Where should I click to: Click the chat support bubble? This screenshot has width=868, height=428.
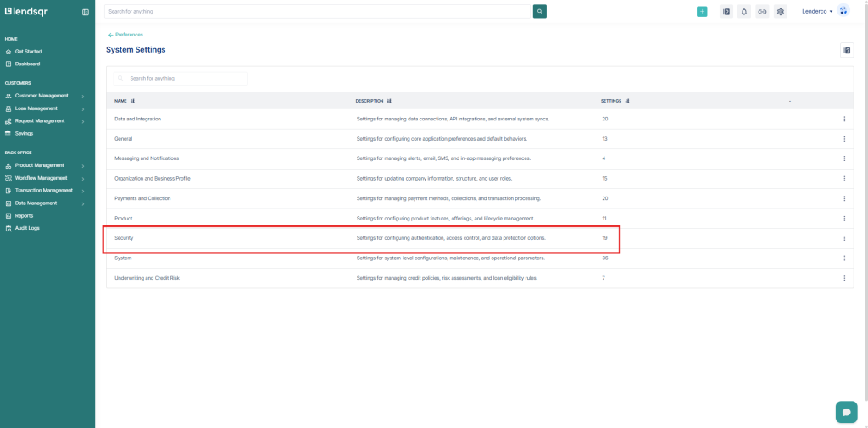pos(846,411)
